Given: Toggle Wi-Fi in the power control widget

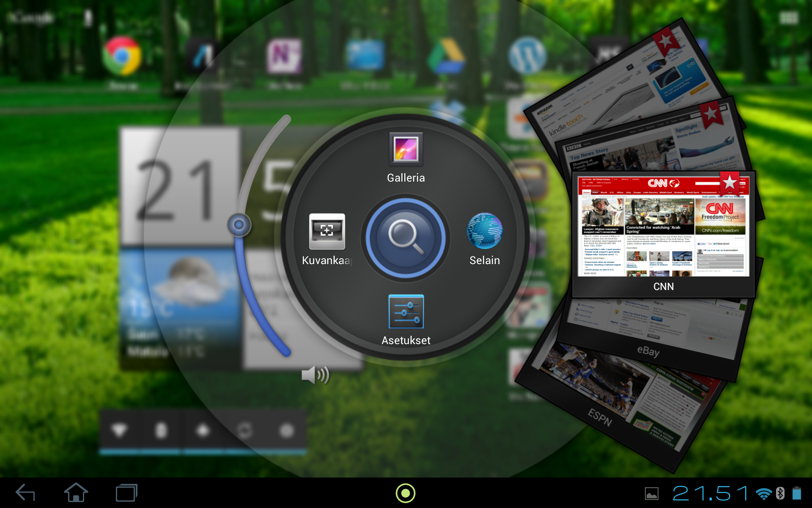Looking at the screenshot, I should (x=119, y=431).
